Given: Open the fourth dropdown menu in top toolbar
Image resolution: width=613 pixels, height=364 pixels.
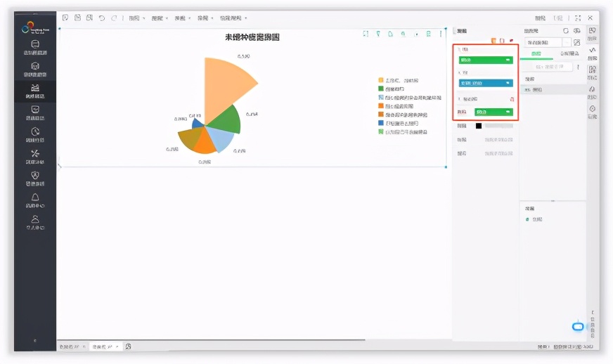Looking at the screenshot, I should pos(205,18).
